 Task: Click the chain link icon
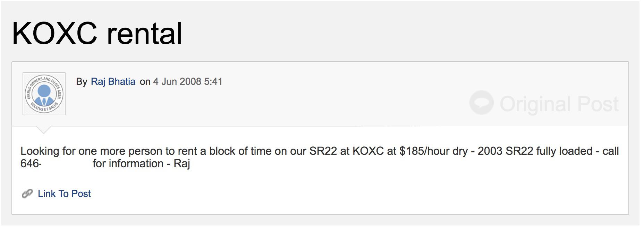click(x=27, y=194)
